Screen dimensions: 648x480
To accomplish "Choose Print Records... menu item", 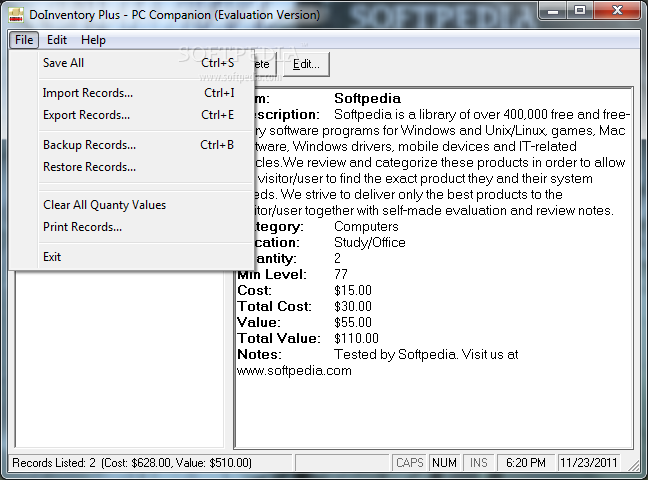I will click(x=138, y=227).
